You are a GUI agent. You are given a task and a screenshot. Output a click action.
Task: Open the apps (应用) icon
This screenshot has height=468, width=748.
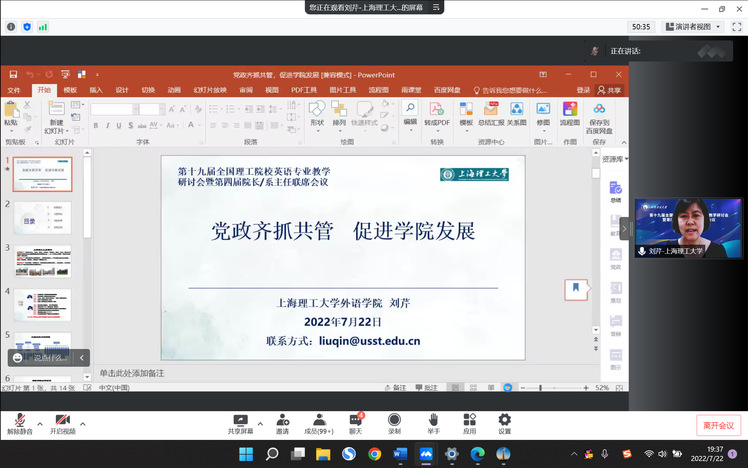click(x=469, y=421)
